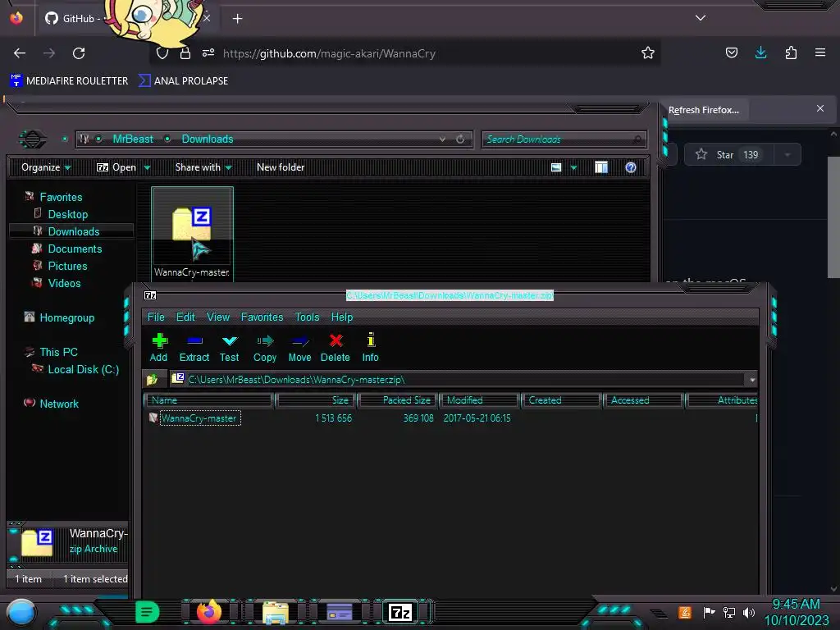This screenshot has height=630, width=840.
Task: Open Explorer address bar history dropdown
Action: [x=442, y=139]
